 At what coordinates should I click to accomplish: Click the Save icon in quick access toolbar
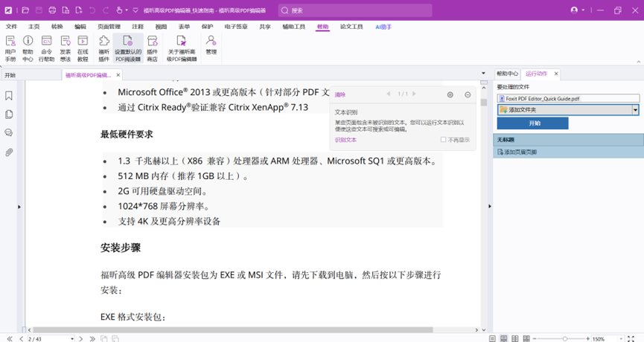(x=39, y=10)
